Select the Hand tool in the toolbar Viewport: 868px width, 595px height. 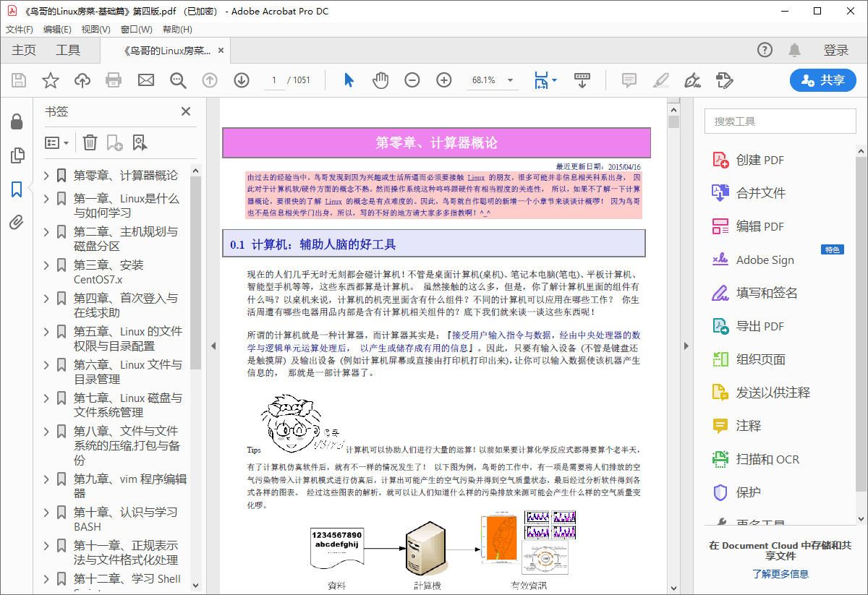click(380, 80)
